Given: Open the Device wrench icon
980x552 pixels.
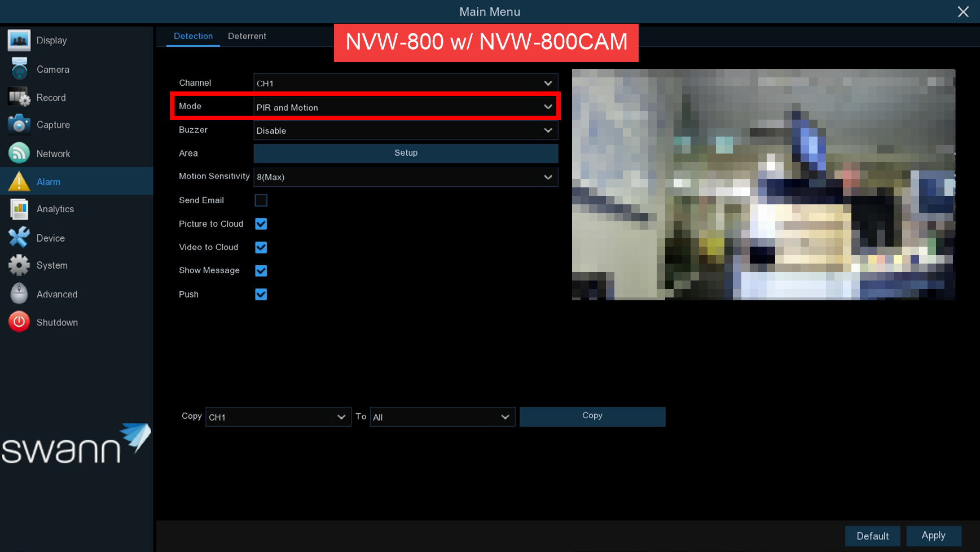Looking at the screenshot, I should click(19, 238).
